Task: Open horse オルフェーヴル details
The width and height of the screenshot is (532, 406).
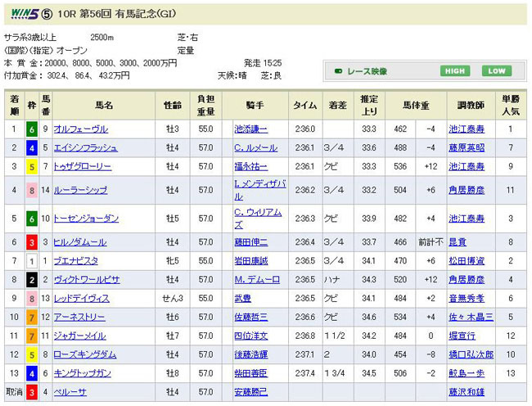Action: click(81, 129)
